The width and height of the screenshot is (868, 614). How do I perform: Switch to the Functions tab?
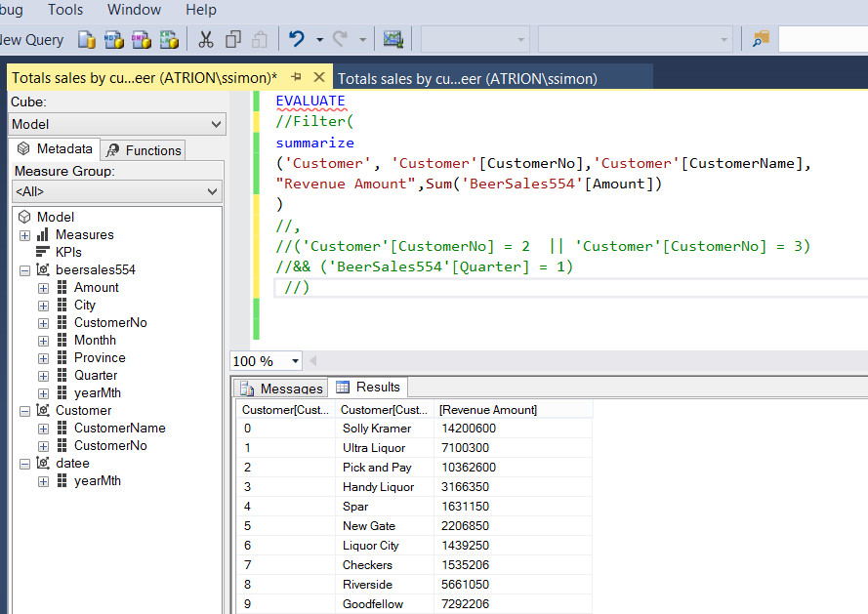[144, 150]
